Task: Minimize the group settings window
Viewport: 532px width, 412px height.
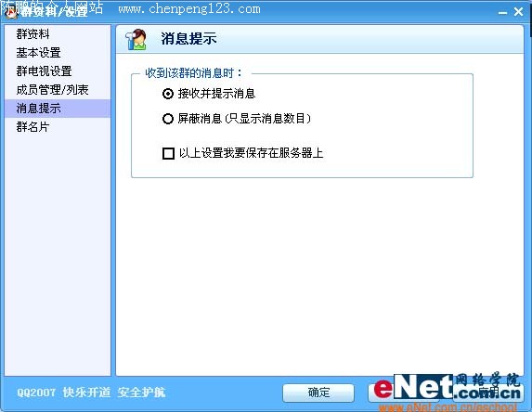Action: [x=502, y=13]
